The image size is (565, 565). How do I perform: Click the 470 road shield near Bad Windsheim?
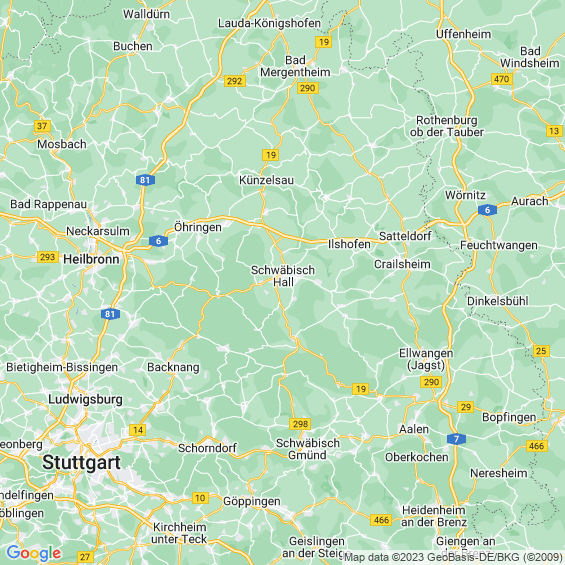point(502,79)
